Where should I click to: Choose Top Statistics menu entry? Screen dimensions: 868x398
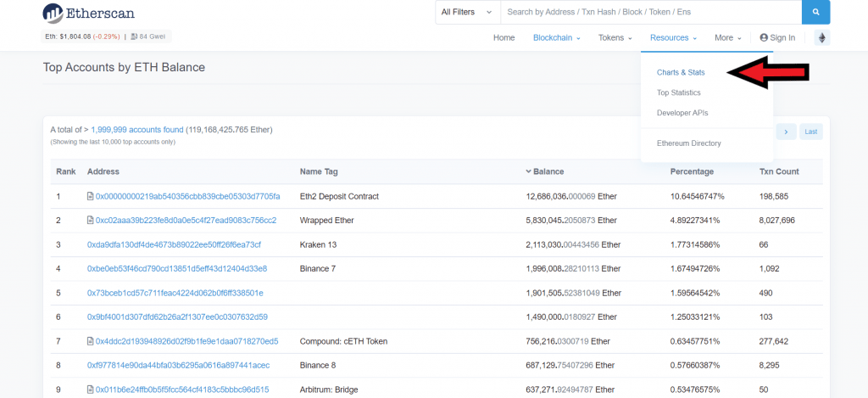pyautogui.click(x=678, y=92)
